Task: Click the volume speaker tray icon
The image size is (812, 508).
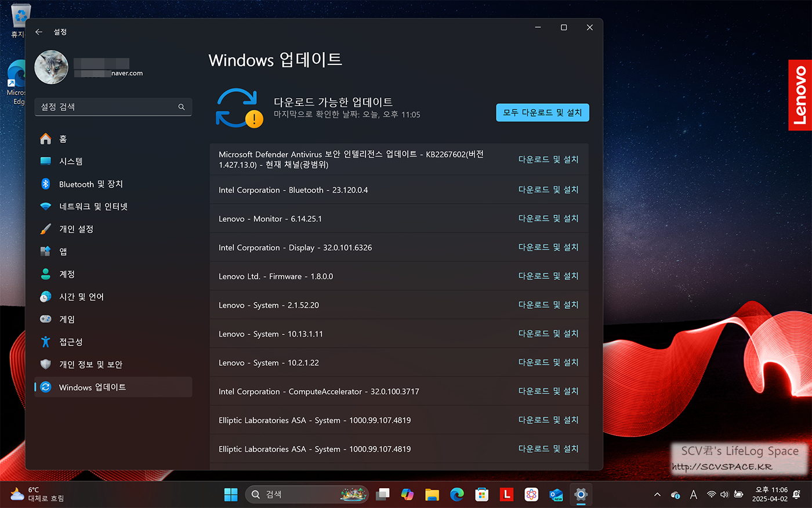Action: (724, 495)
